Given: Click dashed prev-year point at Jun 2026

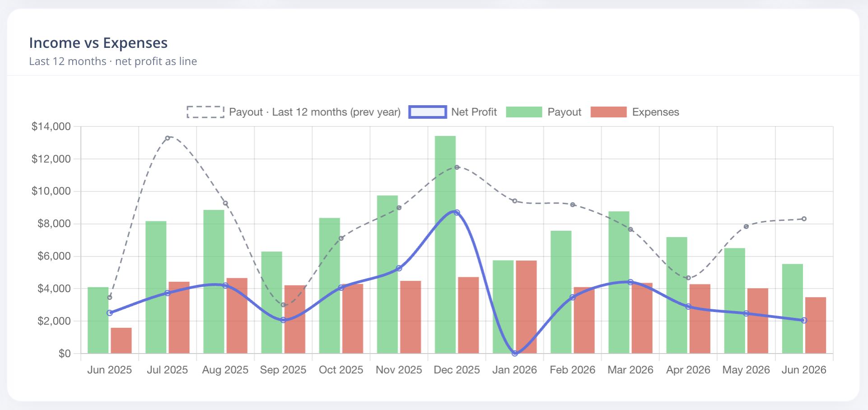Looking at the screenshot, I should 804,219.
